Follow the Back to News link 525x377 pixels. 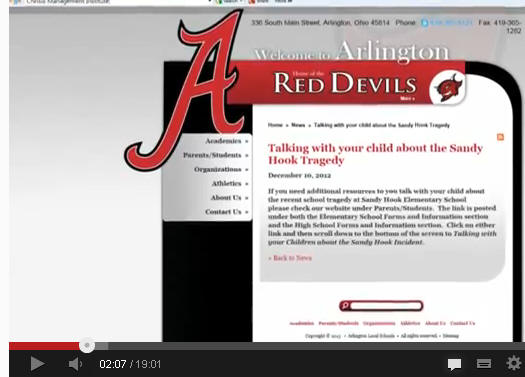[x=290, y=258]
